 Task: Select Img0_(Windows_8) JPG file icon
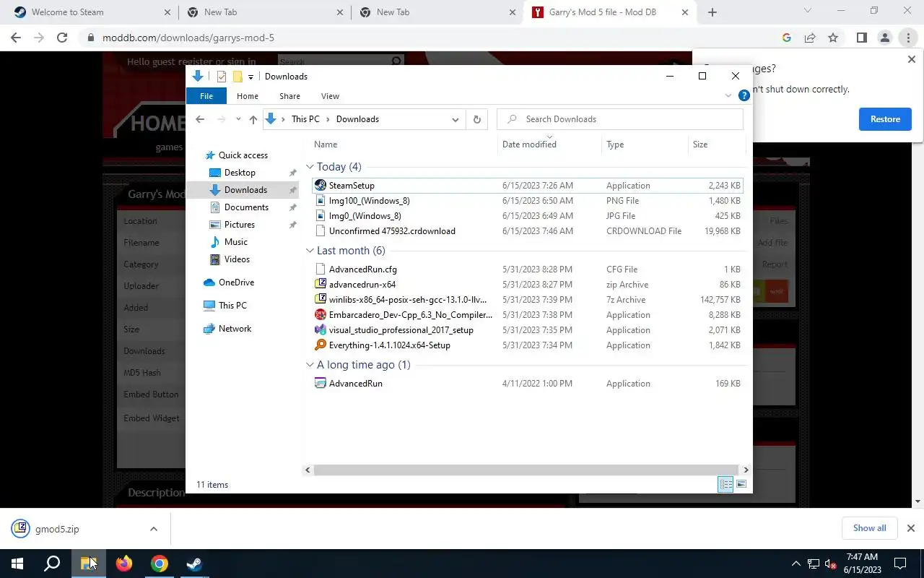(x=321, y=216)
